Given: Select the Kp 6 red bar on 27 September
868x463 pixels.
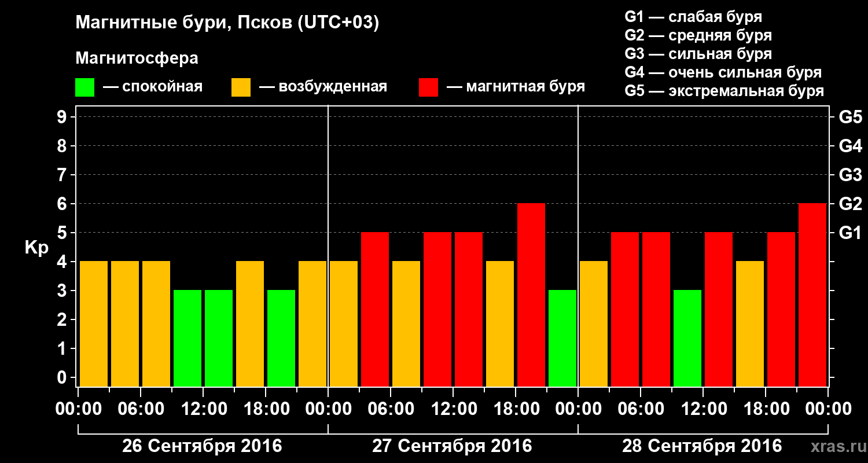Looking at the screenshot, I should point(531,295).
